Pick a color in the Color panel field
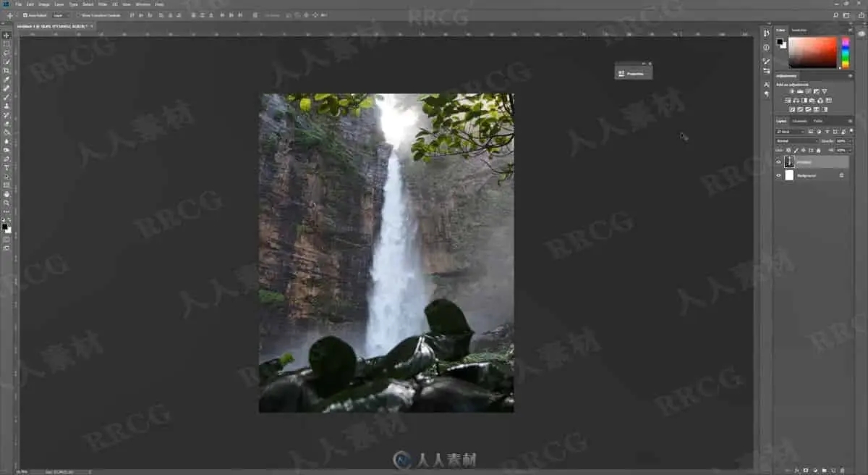Screen dimensions: 868x475 (812, 52)
